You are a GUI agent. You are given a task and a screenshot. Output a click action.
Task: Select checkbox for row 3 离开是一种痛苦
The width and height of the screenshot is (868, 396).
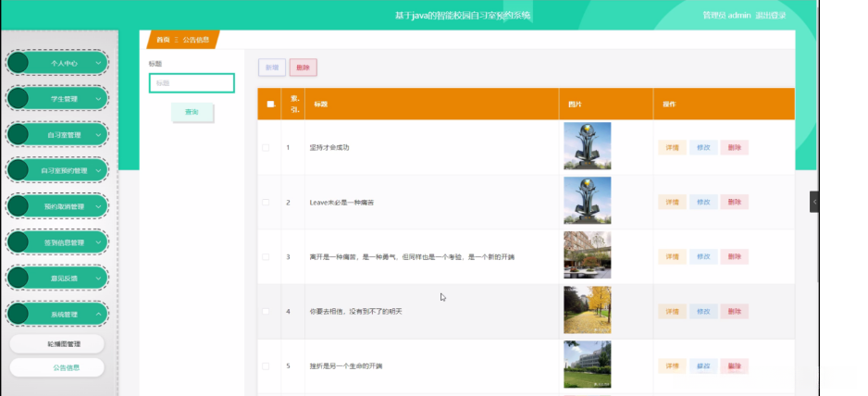(266, 257)
